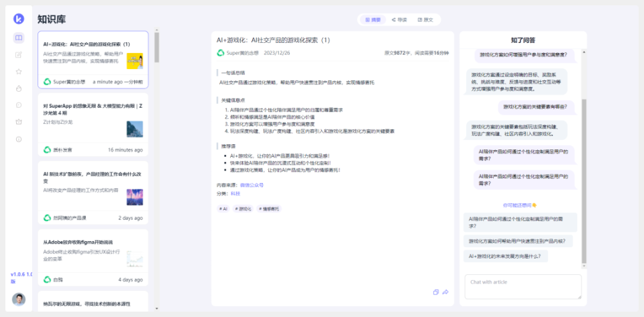The height and width of the screenshot is (317, 644).
Task: Open the compass discover icon in the sidebar
Action: (19, 105)
